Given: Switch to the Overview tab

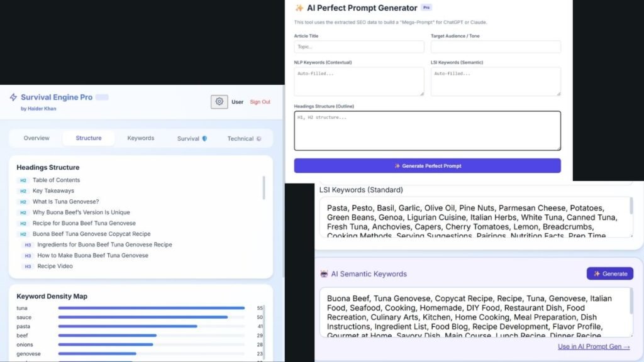Looking at the screenshot, I should (36, 138).
